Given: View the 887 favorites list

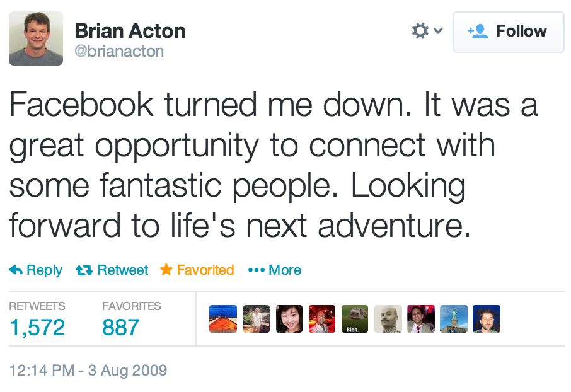Looking at the screenshot, I should [120, 327].
